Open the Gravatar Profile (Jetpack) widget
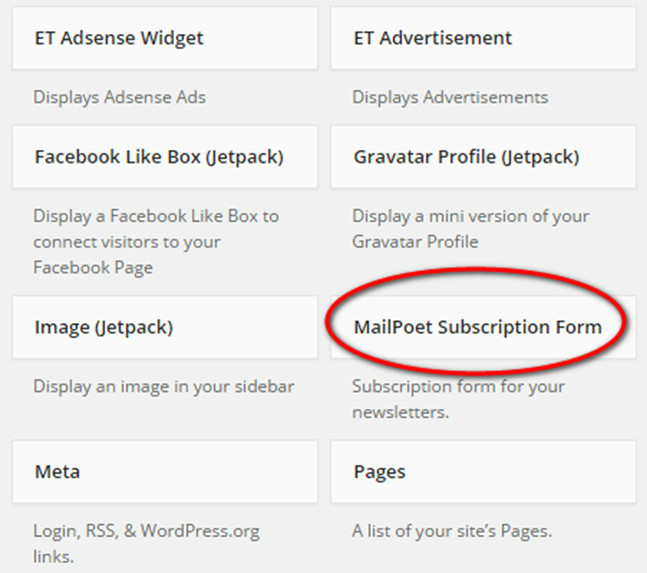This screenshot has width=647, height=573. click(484, 157)
